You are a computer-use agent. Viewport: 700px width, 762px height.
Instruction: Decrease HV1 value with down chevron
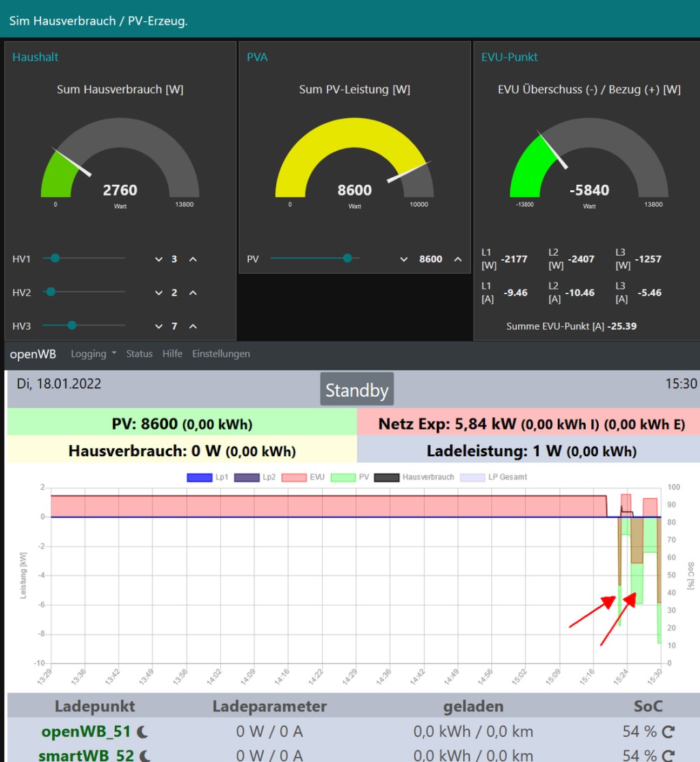point(159,259)
